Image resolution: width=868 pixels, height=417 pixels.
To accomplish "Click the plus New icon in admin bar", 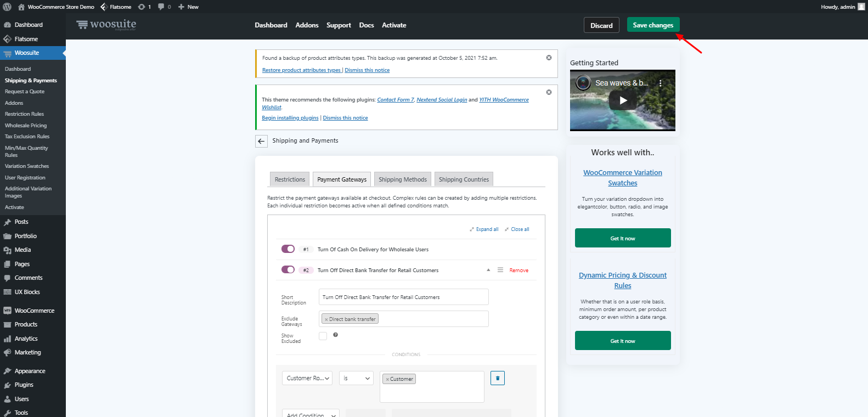I will [x=181, y=7].
